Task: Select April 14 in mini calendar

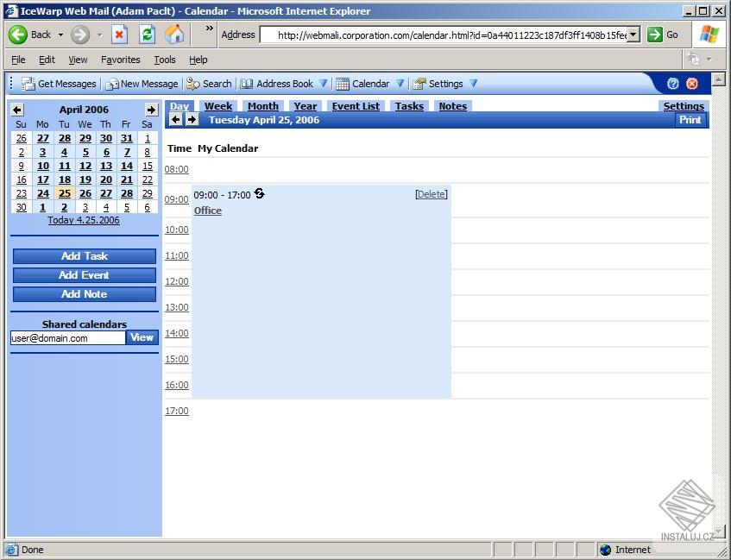Action: coord(127,166)
